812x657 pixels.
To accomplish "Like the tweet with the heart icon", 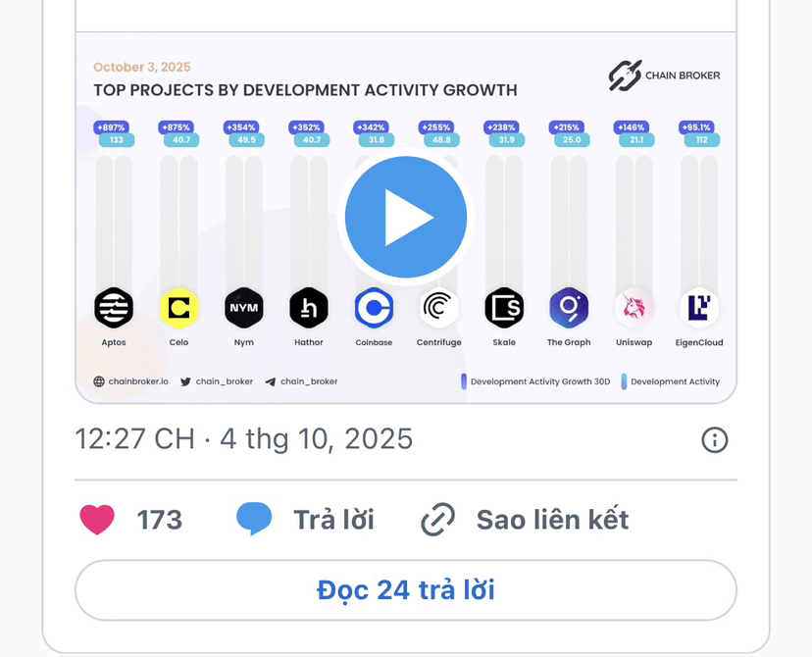I will click(97, 520).
